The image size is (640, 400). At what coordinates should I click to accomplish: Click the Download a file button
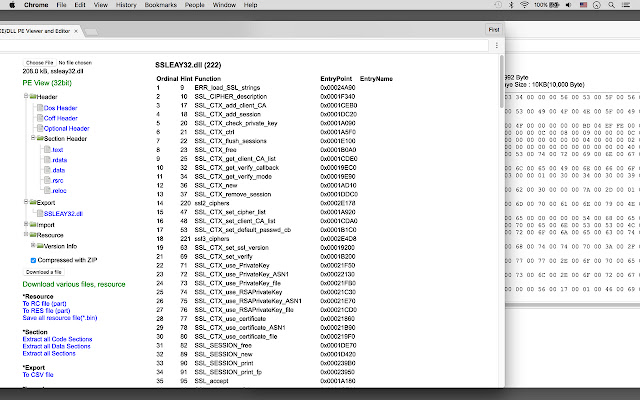point(44,272)
